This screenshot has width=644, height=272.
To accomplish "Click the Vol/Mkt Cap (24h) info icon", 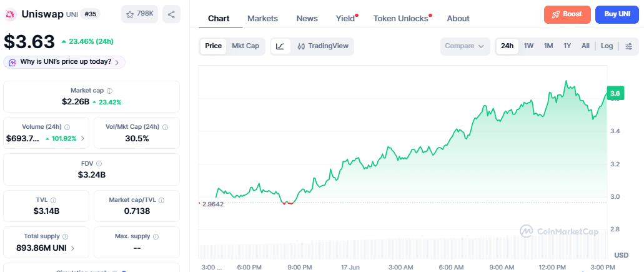I will coord(164,127).
